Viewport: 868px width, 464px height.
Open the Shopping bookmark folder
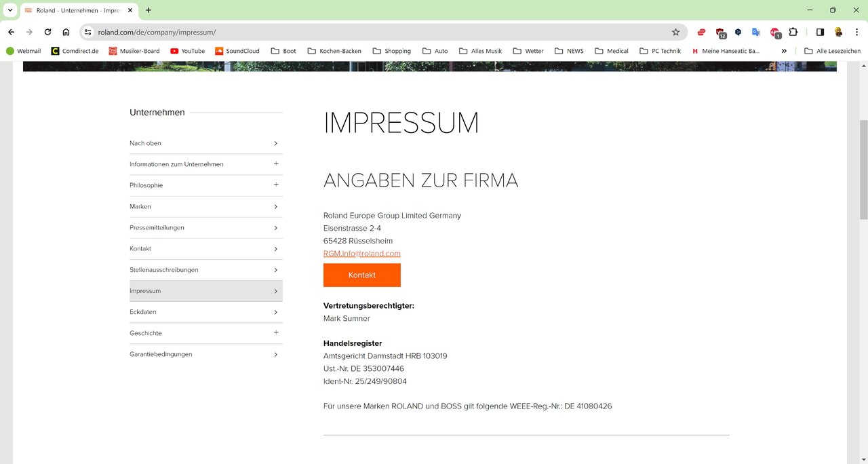click(x=392, y=51)
